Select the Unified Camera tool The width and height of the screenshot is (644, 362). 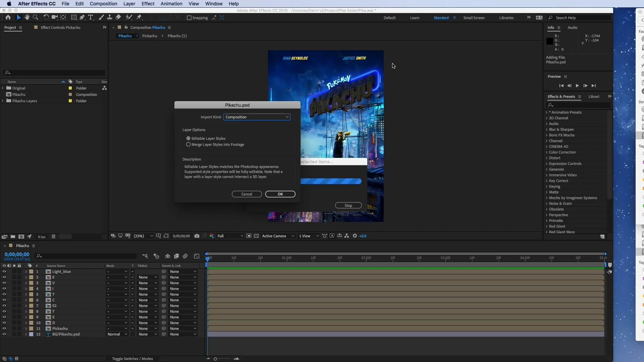54,17
